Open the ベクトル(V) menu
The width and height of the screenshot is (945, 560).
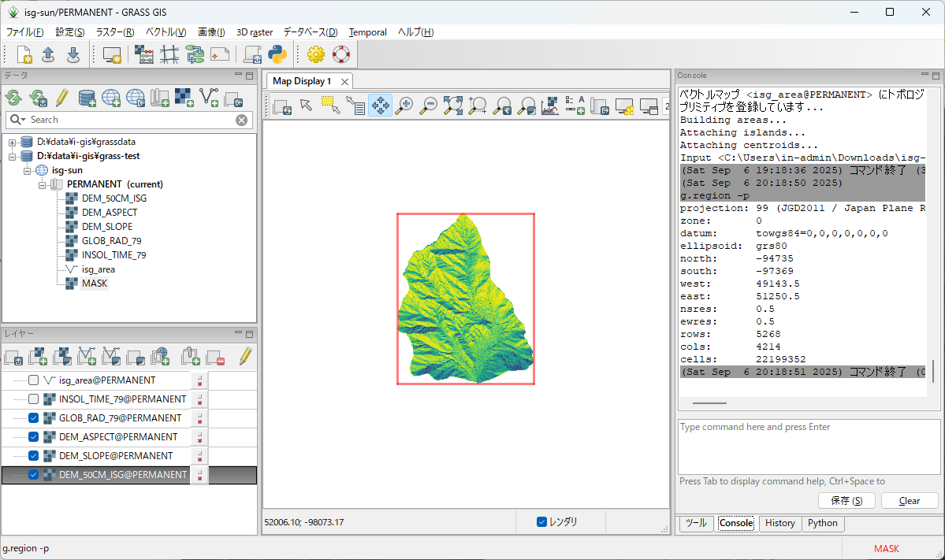pyautogui.click(x=166, y=32)
